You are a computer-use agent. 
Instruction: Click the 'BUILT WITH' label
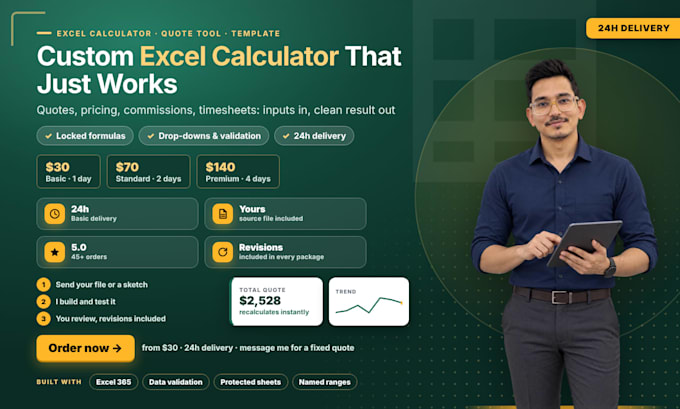pyautogui.click(x=59, y=382)
